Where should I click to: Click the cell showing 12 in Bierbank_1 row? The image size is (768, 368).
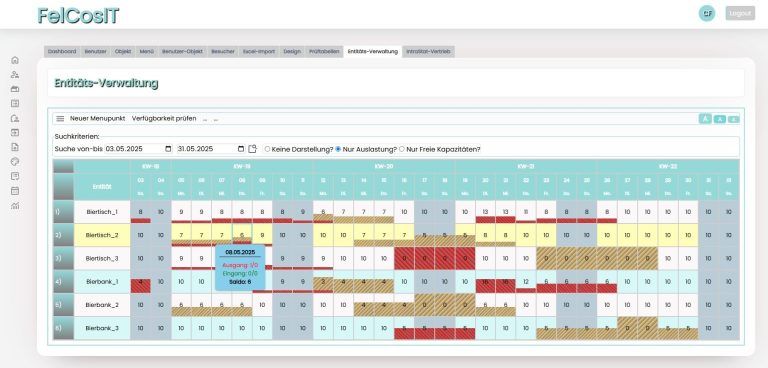point(526,282)
